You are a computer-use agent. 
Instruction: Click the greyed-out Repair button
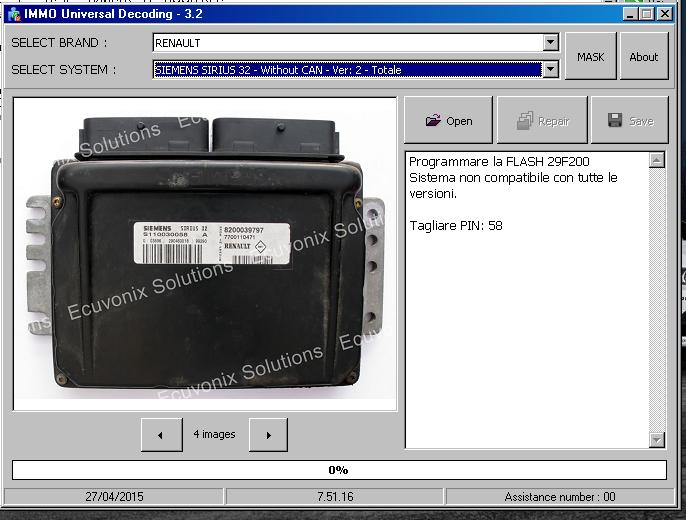click(542, 120)
